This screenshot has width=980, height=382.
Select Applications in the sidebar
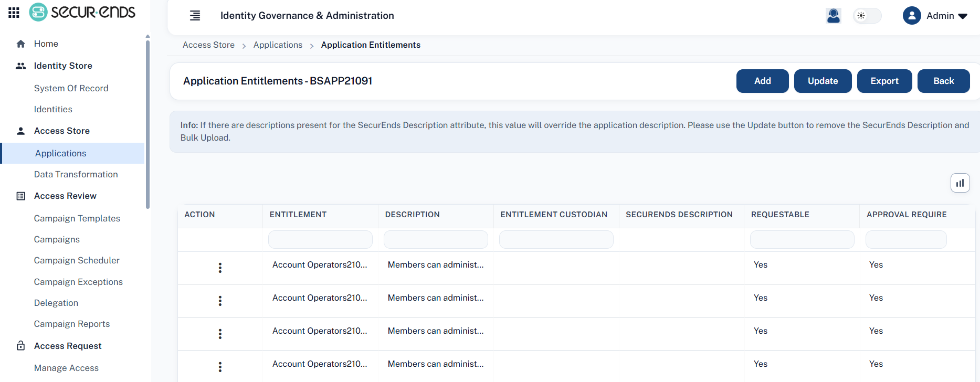(72, 153)
